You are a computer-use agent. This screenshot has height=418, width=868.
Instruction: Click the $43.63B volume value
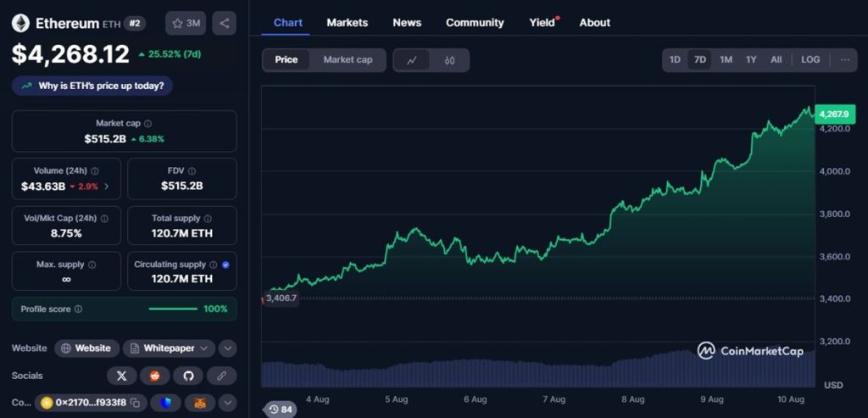pos(43,187)
